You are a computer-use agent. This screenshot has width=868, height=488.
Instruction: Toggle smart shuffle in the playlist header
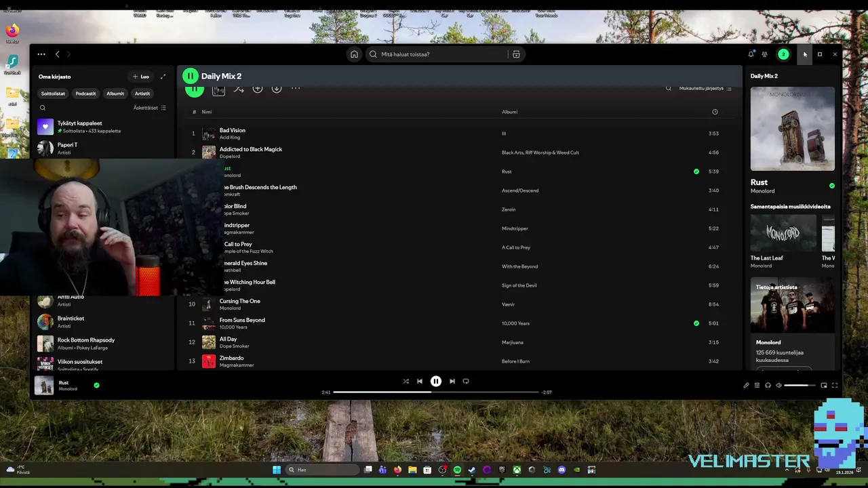(x=239, y=88)
